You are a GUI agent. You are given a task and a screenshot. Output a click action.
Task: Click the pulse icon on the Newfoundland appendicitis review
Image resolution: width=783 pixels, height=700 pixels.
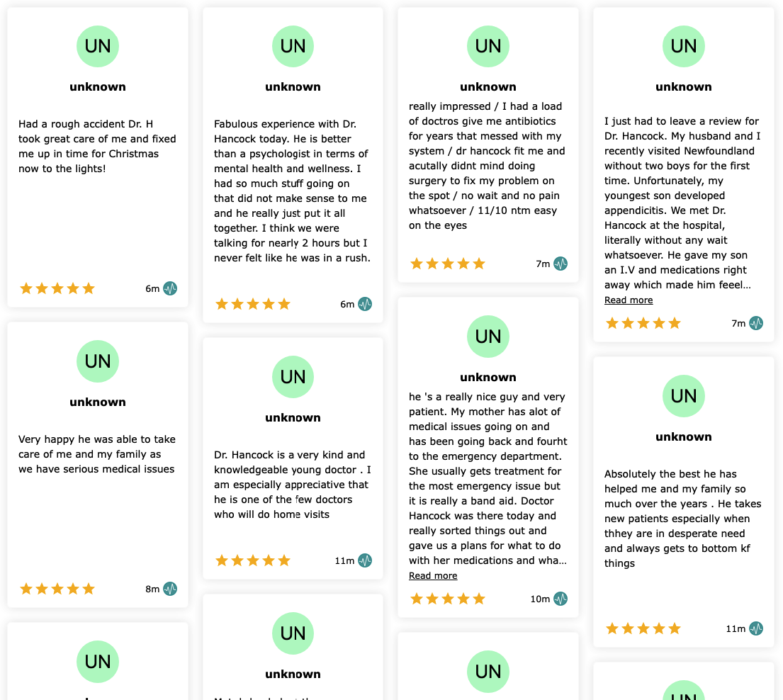[756, 323]
